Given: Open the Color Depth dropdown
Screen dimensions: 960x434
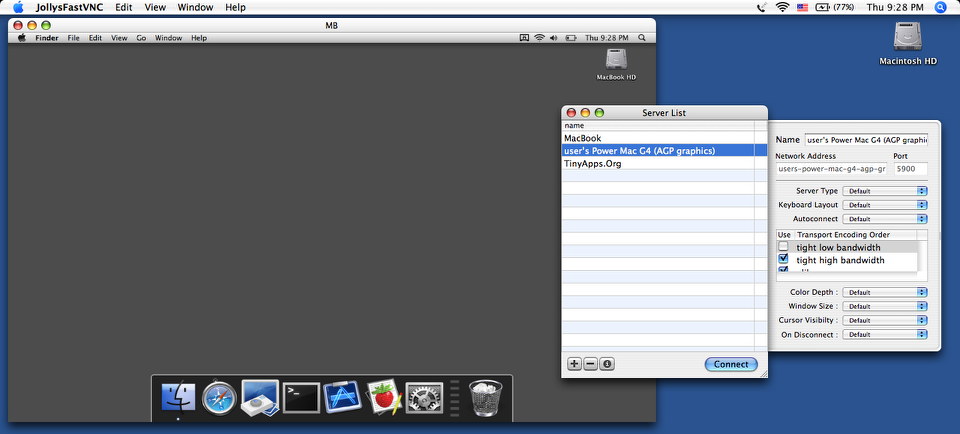Looking at the screenshot, I should [885, 292].
